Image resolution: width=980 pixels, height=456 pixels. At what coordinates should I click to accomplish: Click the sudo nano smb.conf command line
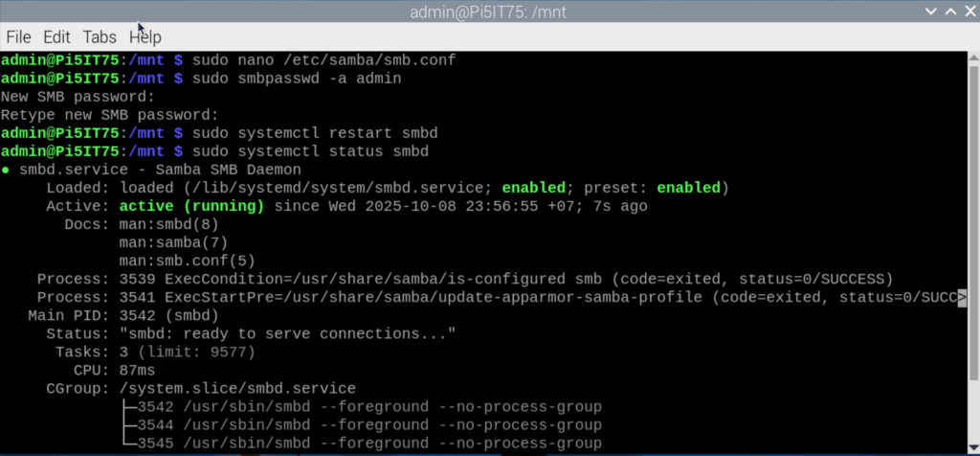coord(228,60)
